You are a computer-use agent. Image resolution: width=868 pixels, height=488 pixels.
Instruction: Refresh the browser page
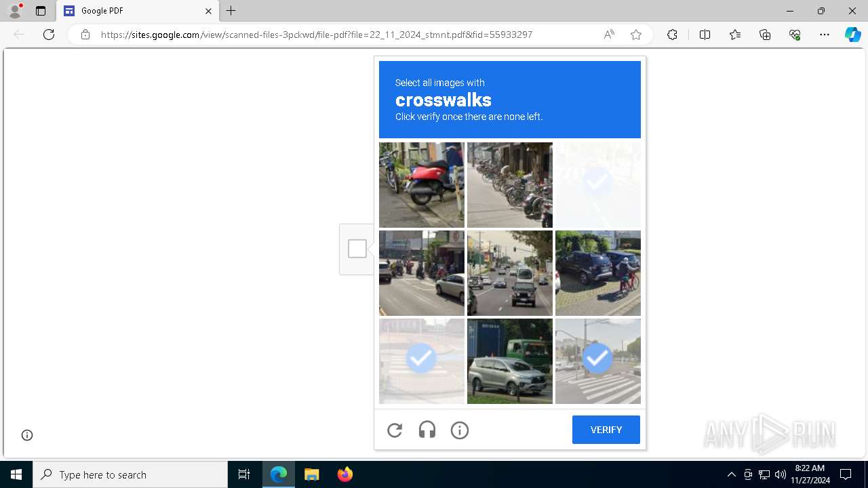pyautogui.click(x=49, y=35)
